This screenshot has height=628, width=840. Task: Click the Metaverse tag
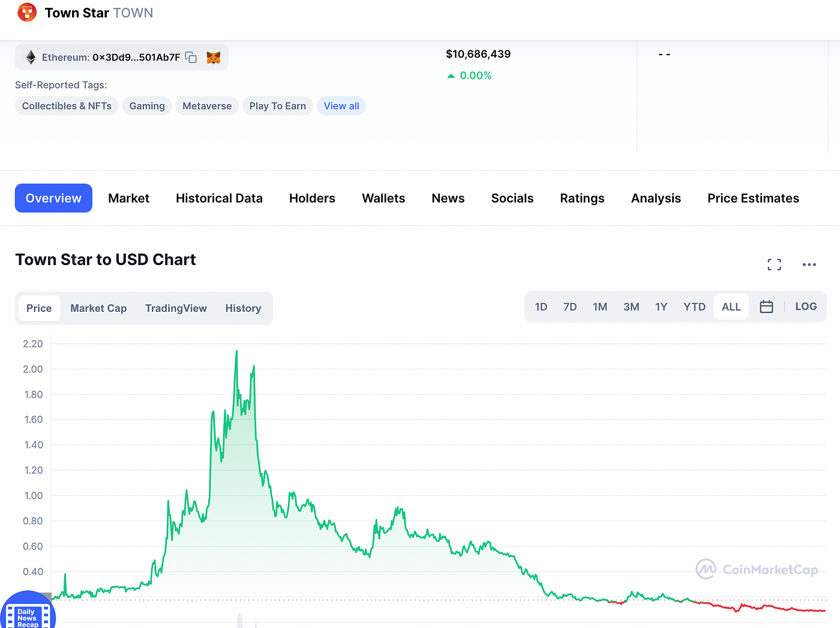click(x=207, y=106)
